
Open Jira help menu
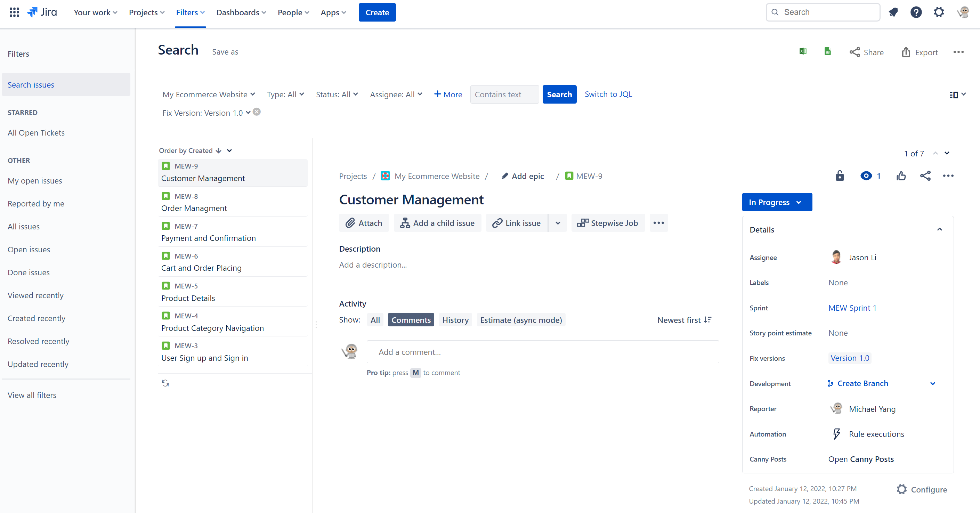pyautogui.click(x=916, y=12)
